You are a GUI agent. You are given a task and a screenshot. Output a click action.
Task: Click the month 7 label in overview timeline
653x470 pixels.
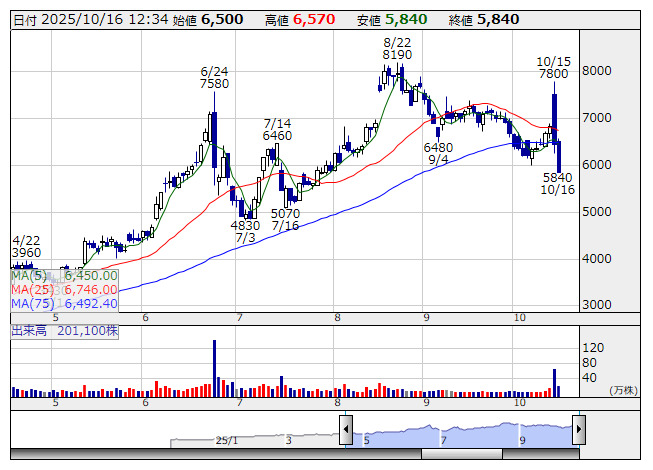(x=444, y=440)
